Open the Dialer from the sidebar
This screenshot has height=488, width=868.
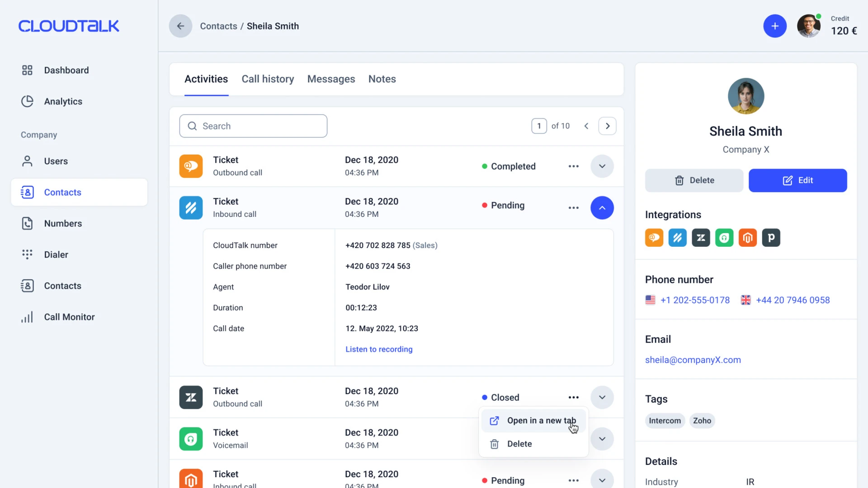[x=56, y=254]
